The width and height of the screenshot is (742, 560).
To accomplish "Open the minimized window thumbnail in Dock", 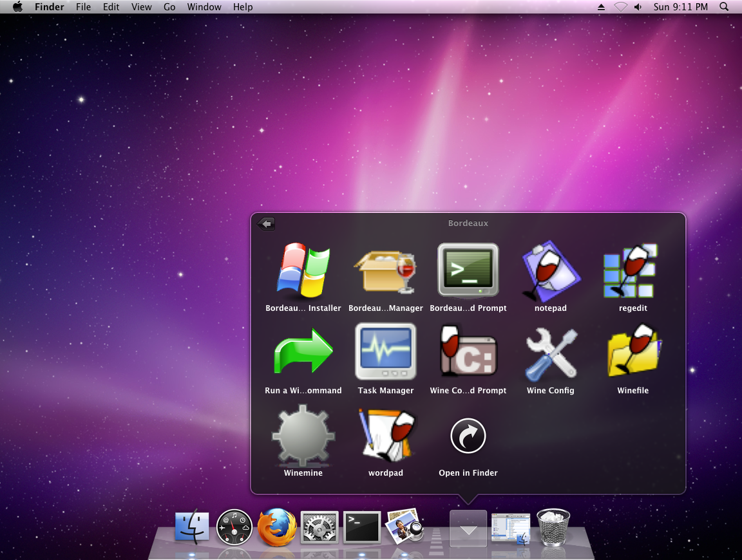I will (511, 529).
